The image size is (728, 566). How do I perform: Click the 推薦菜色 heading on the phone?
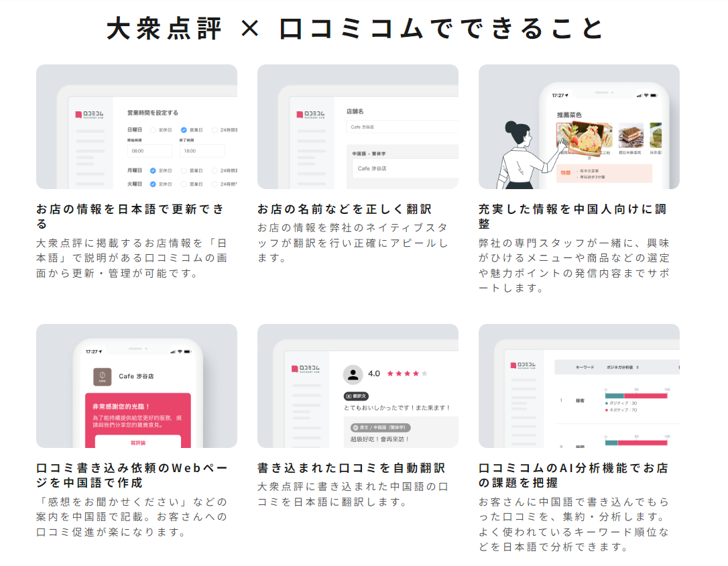click(569, 115)
